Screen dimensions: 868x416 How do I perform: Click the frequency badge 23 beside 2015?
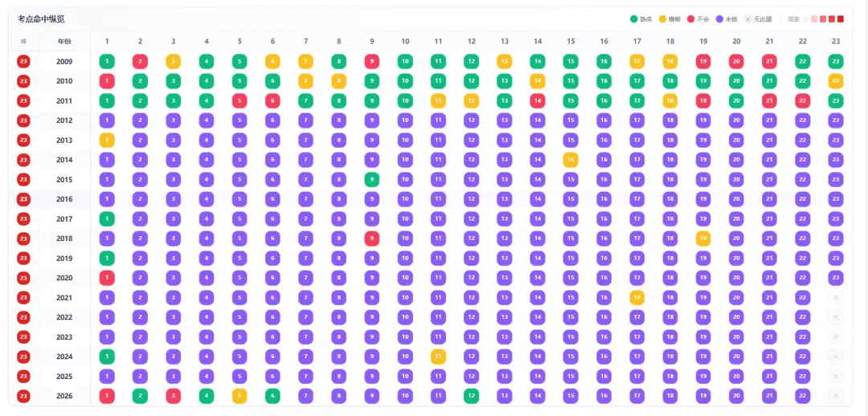(x=23, y=180)
